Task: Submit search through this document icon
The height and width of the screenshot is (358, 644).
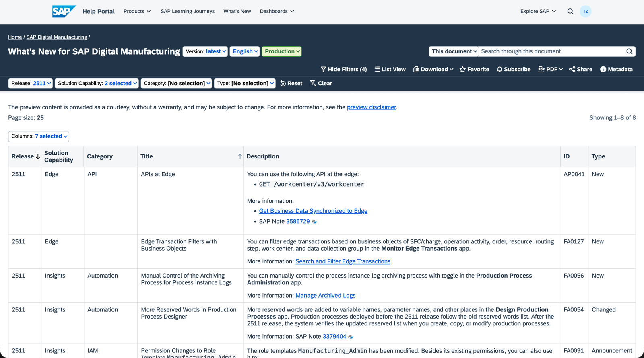Action: pyautogui.click(x=630, y=51)
